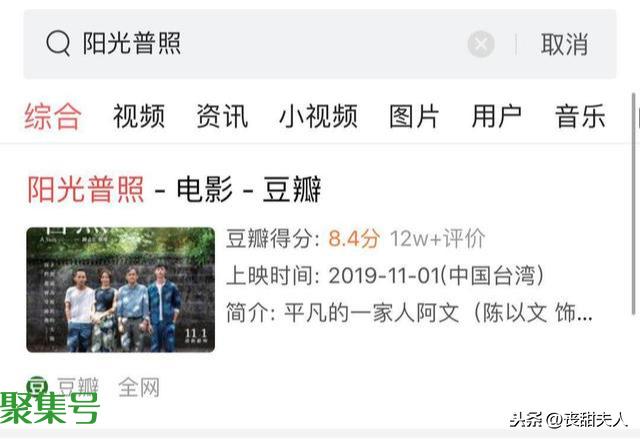Switch to the 小视频 tab
Viewport: 640px width, 440px height.
click(x=318, y=116)
